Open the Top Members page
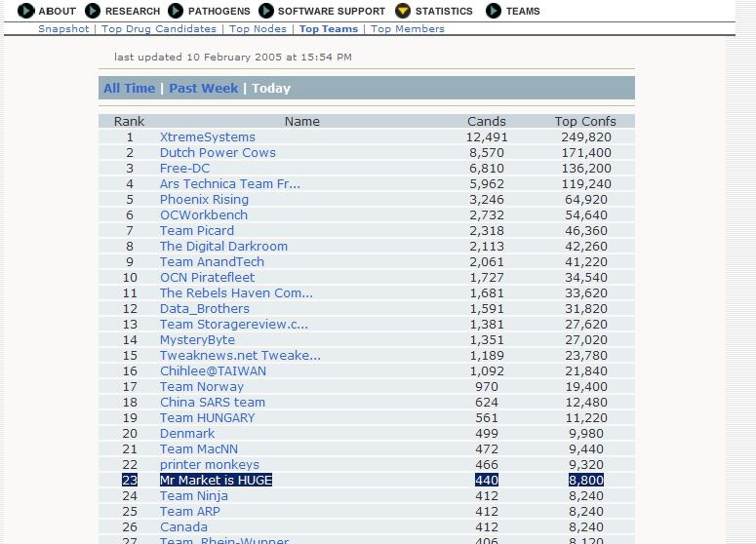This screenshot has width=756, height=544. [x=408, y=29]
